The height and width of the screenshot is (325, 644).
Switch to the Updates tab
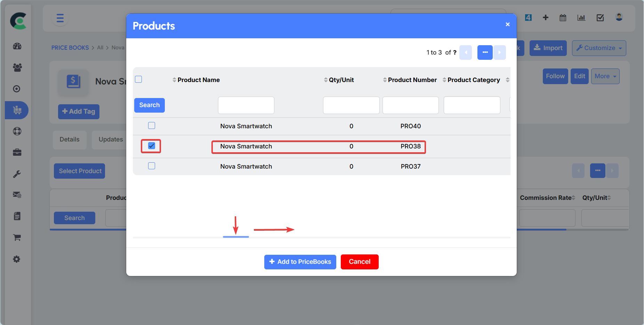[x=111, y=139]
